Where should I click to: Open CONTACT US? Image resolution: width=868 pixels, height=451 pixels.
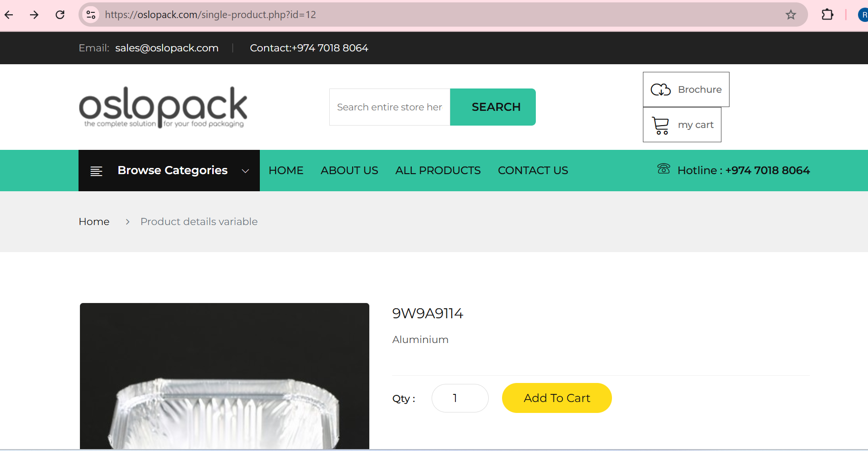(533, 170)
